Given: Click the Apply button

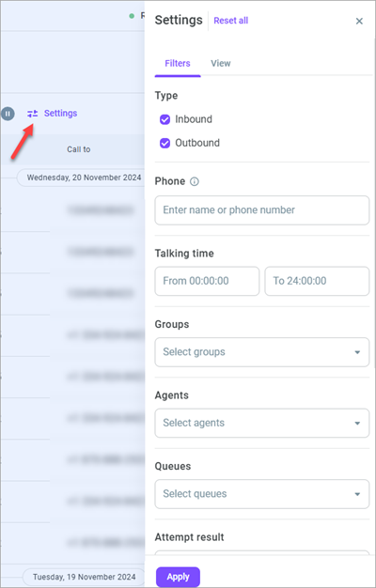Looking at the screenshot, I should point(178,577).
